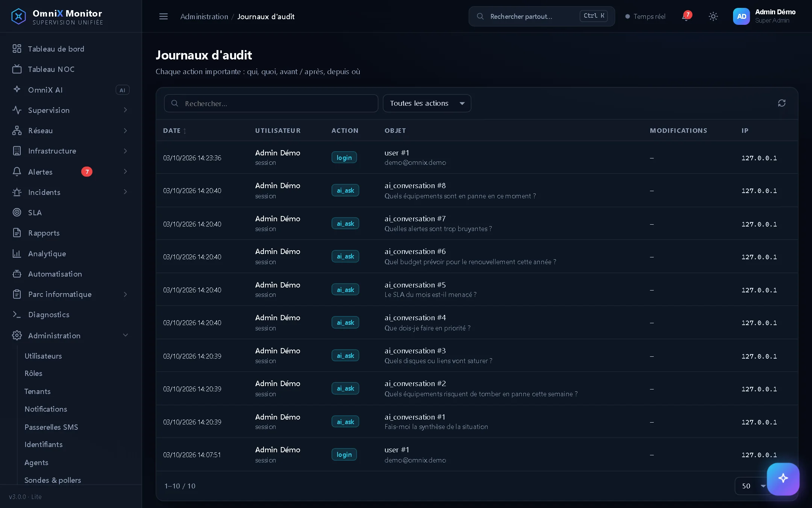Click the Rapports document icon

pos(17,233)
